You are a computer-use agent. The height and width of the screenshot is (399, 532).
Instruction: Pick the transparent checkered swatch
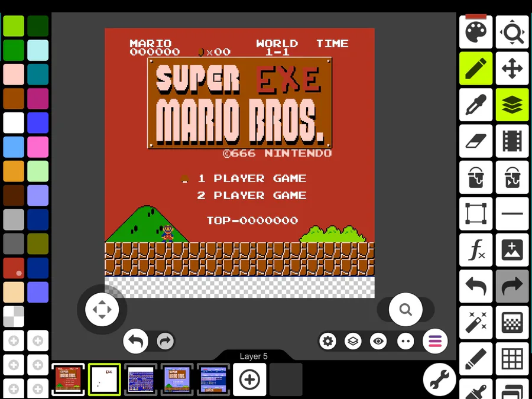[x=14, y=316]
